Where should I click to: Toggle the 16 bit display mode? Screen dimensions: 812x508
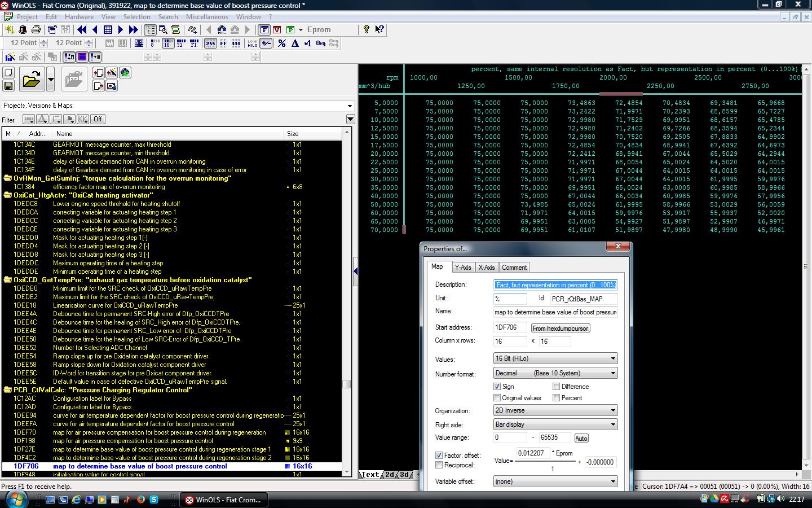[167, 43]
